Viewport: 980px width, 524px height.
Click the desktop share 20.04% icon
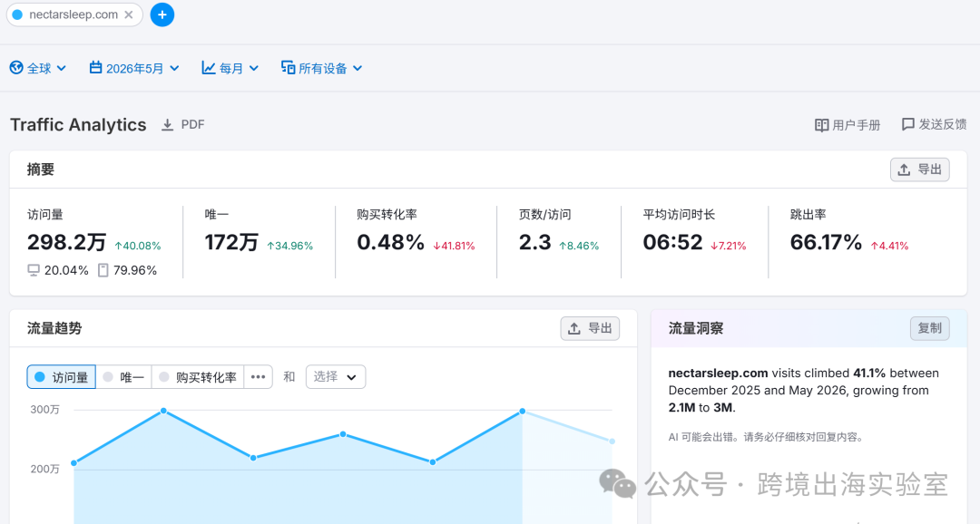[x=34, y=270]
